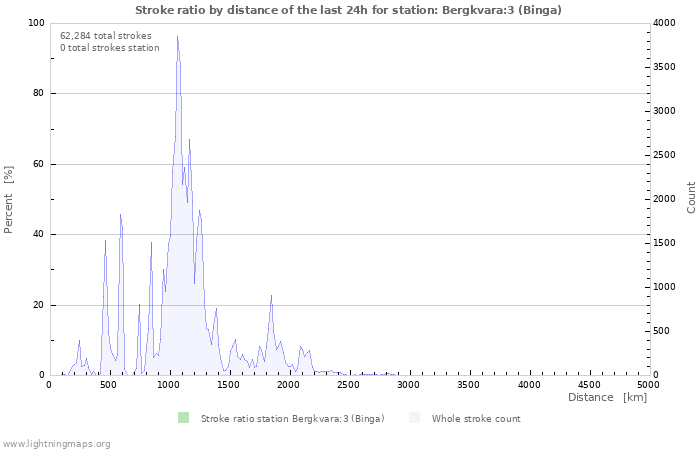Click left axis tick label 40
The height and width of the screenshot is (450, 700).
click(39, 234)
